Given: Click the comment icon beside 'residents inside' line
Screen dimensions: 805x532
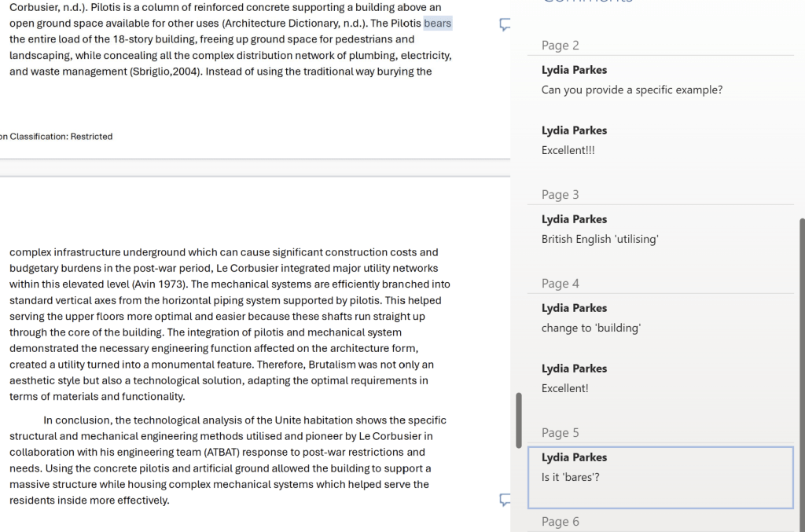Looking at the screenshot, I should pos(505,501).
